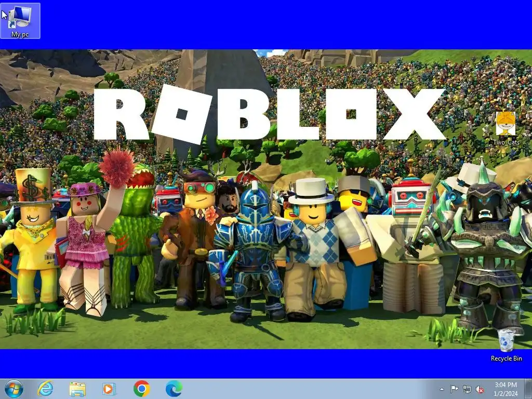The image size is (532, 399).
Task: Open the clock showing 3:04 PM
Action: click(x=506, y=389)
